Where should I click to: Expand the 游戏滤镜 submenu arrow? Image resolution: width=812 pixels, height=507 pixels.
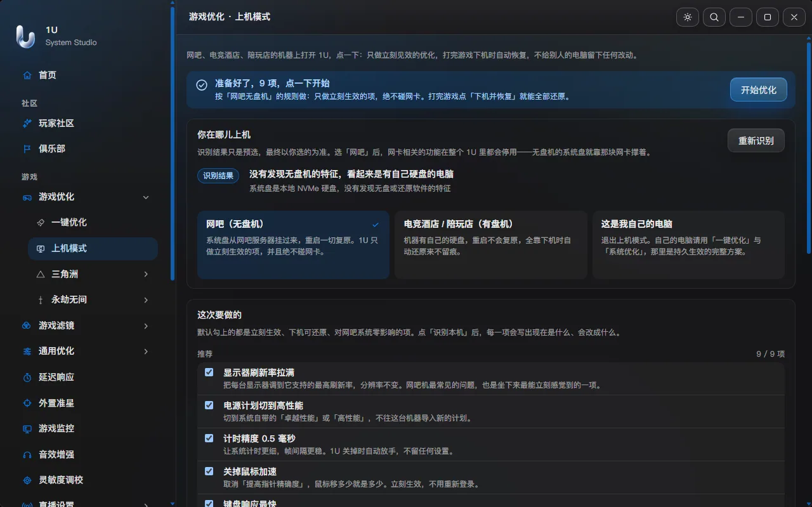click(x=146, y=326)
